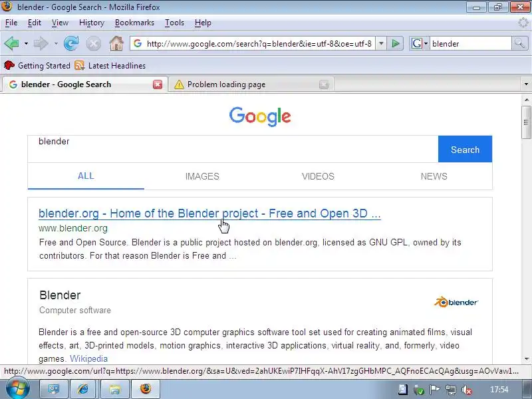Image resolution: width=532 pixels, height=399 pixels.
Task: Click the Show desktop button at taskbar end
Action: coord(527,389)
